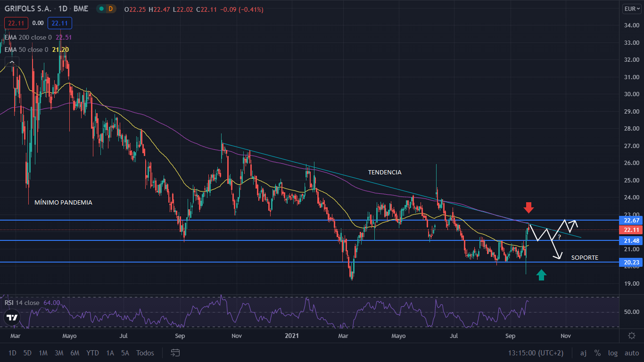Toggle auto scale mode
This screenshot has height=362, width=644.
tap(631, 353)
